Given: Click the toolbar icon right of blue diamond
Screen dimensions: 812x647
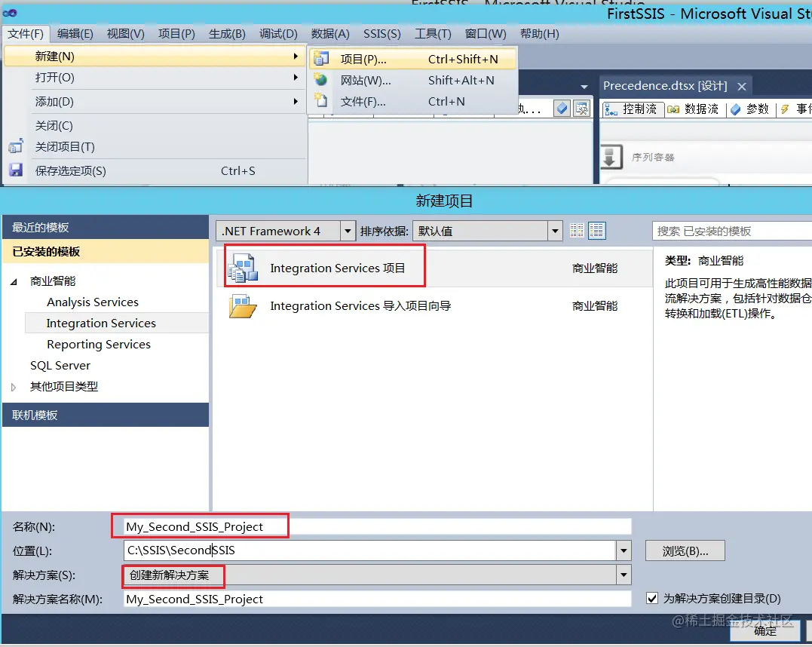Looking at the screenshot, I should [581, 109].
